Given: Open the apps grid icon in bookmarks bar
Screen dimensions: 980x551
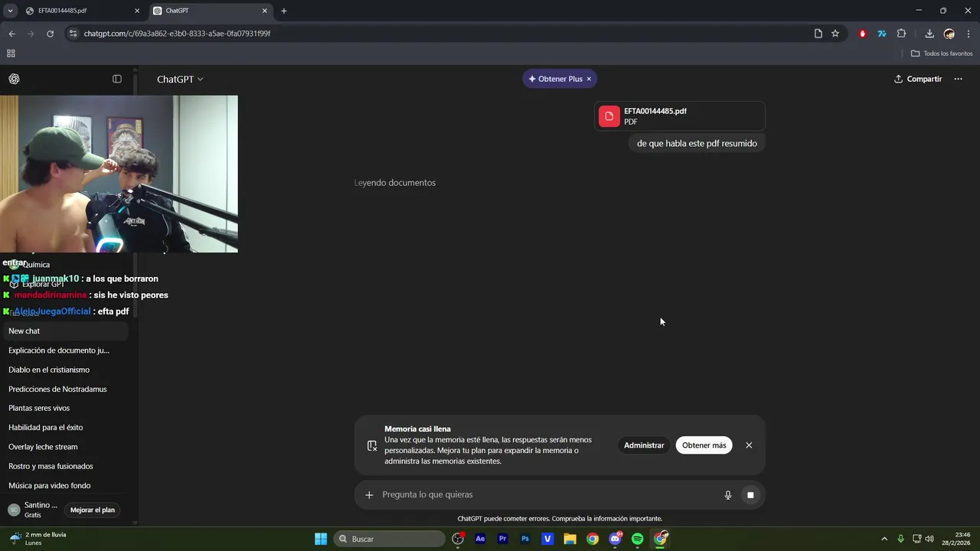Looking at the screenshot, I should click(x=11, y=54).
